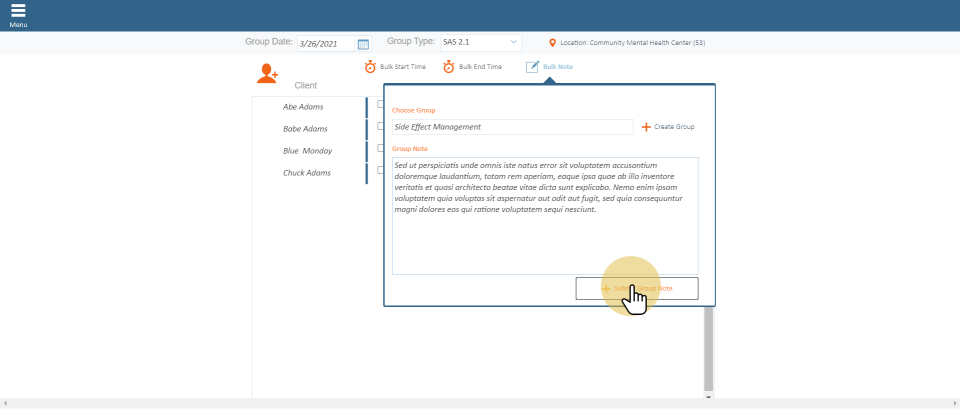Tick the checkbox for Babe Adams
This screenshot has width=960, height=410.
coord(380,126)
